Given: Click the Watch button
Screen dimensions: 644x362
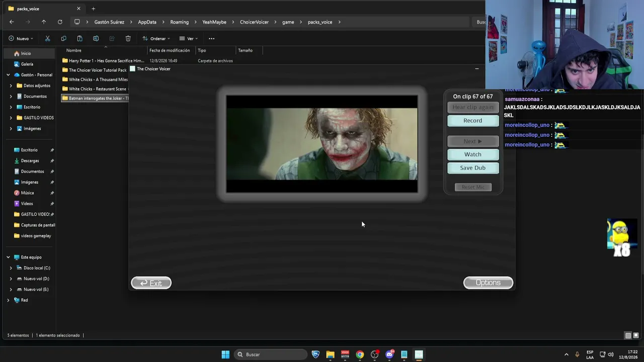Looking at the screenshot, I should [x=473, y=154].
